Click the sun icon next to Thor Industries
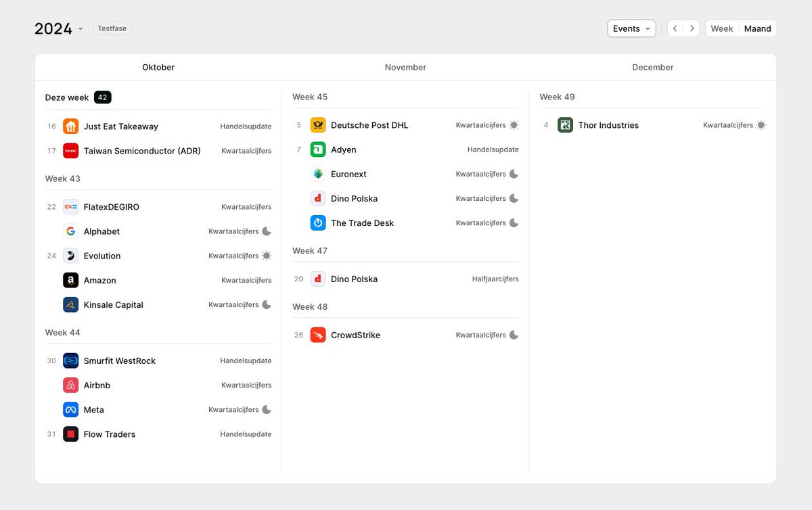 click(761, 125)
